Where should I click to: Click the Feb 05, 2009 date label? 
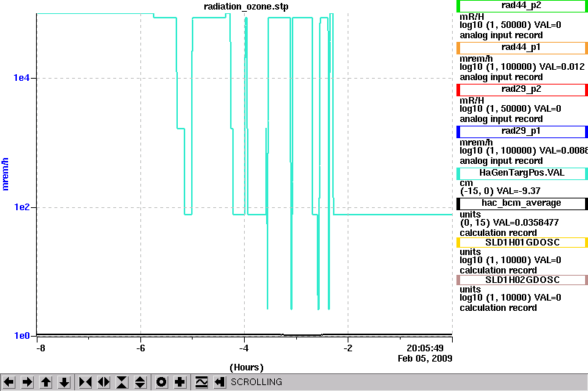point(425,359)
